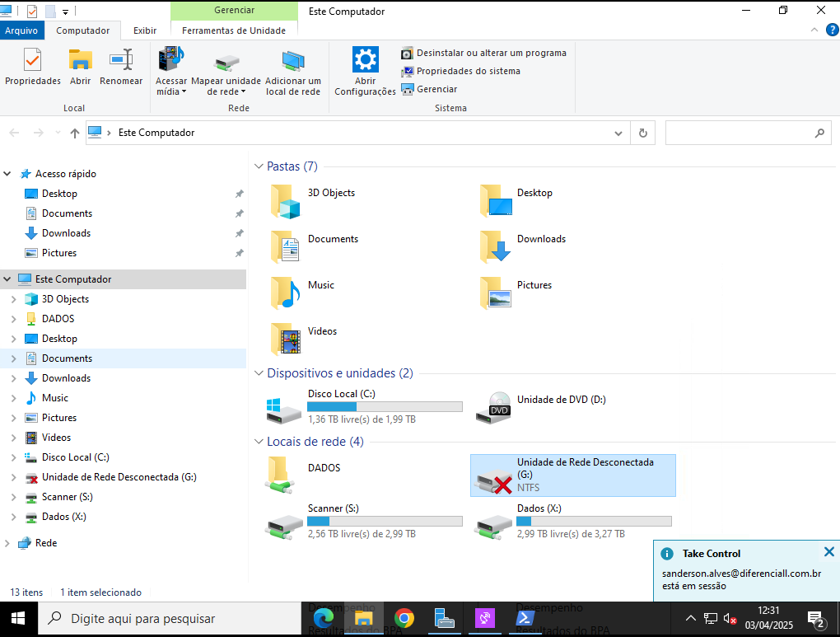
Task: Select the Videos folder in Pastas
Action: 304,340
